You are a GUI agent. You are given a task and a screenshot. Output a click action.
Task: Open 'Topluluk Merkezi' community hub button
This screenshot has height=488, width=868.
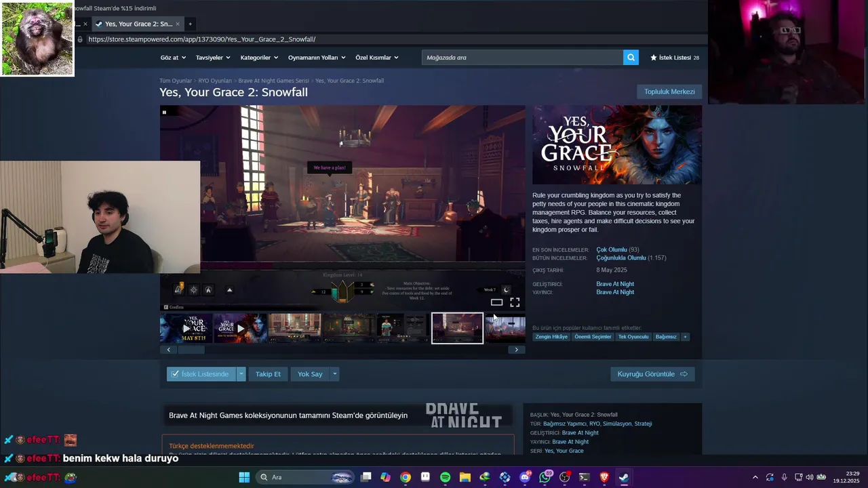click(x=669, y=91)
